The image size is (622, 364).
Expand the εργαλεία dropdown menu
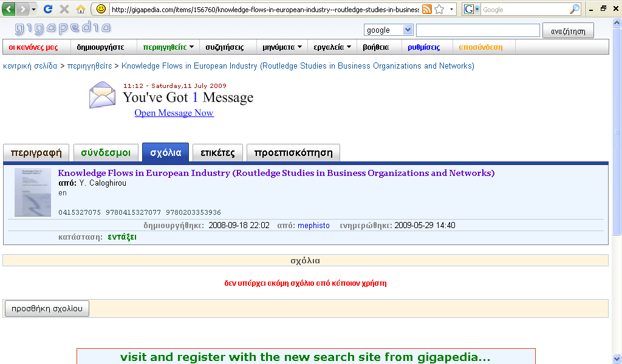point(332,47)
